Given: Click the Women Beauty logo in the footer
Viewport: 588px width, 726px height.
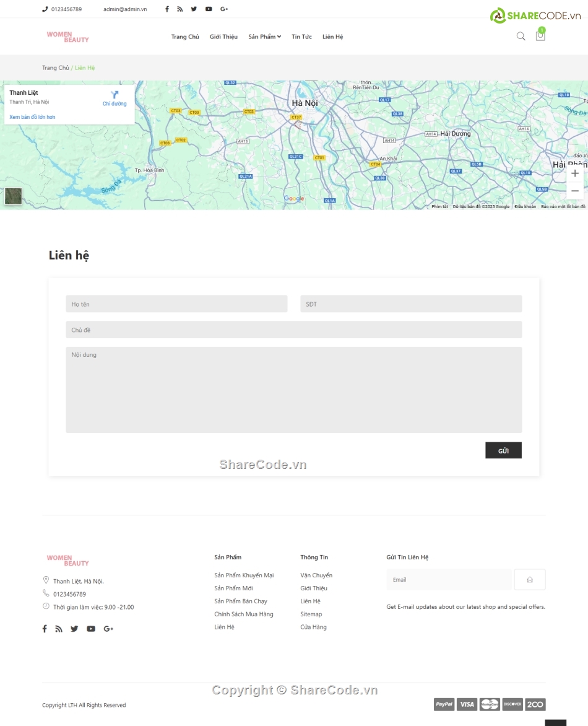Looking at the screenshot, I should pos(67,561).
